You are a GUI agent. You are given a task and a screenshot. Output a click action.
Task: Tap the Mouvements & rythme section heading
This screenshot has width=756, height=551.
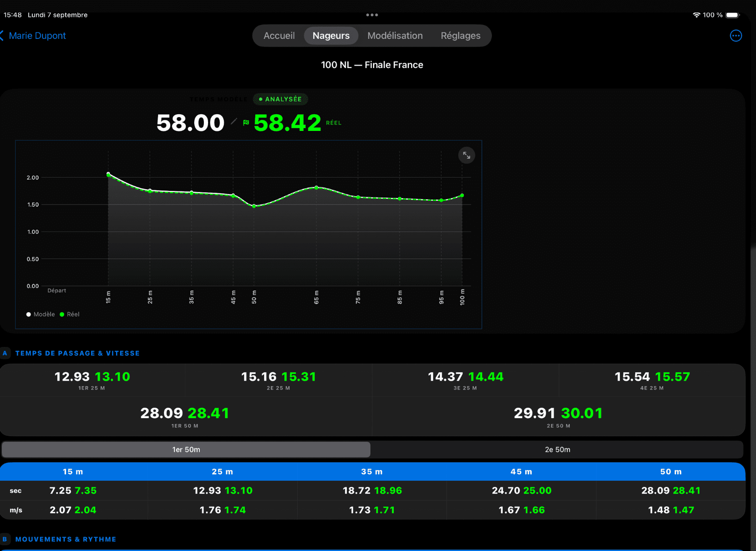[66, 539]
